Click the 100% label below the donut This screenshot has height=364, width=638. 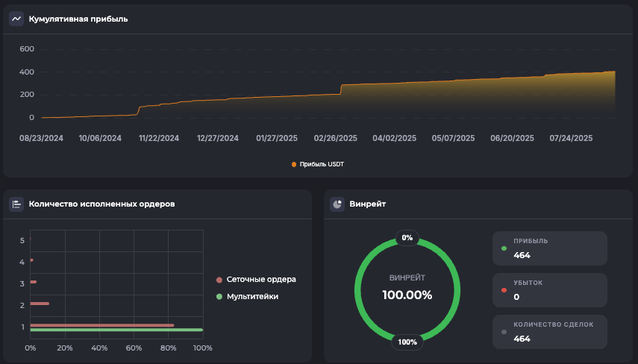click(x=407, y=342)
